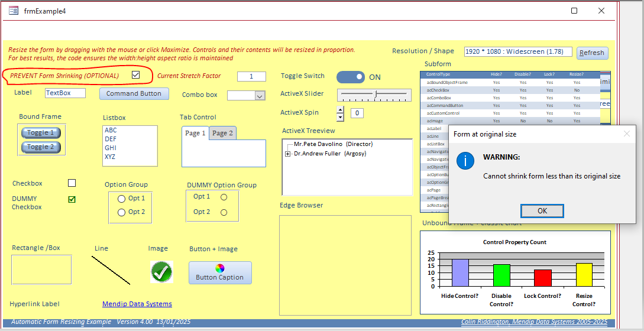Viewport: 644px width, 331px height.
Task: Click the blue Hide Control? chart bar
Action: (460, 272)
